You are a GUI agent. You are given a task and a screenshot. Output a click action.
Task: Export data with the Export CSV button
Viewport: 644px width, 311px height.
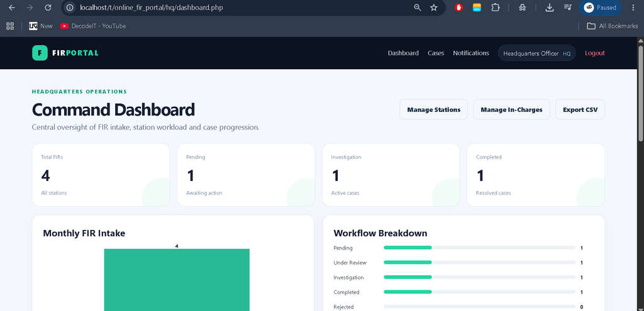[x=580, y=109]
